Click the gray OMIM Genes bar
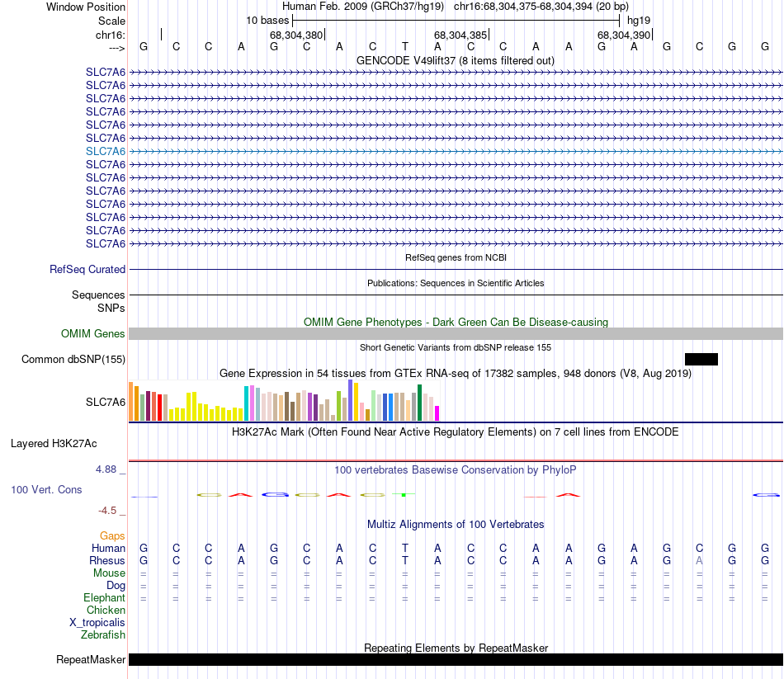The height and width of the screenshot is (679, 784). click(x=456, y=333)
